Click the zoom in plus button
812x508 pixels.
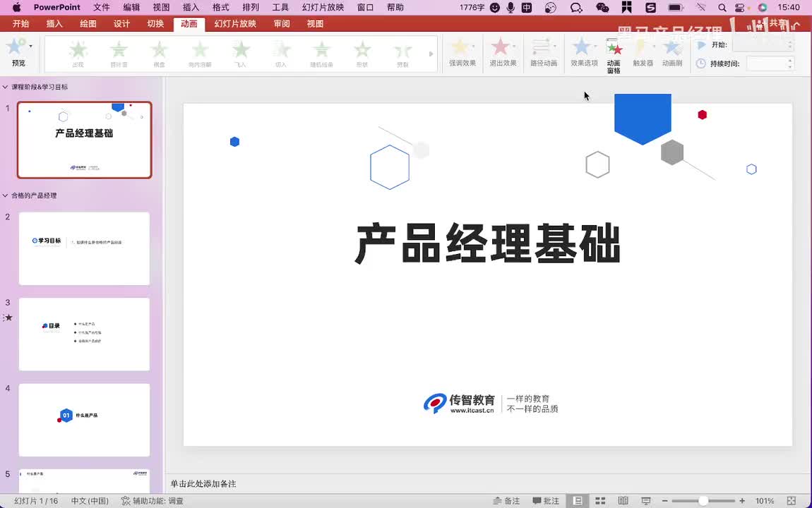pyautogui.click(x=742, y=501)
